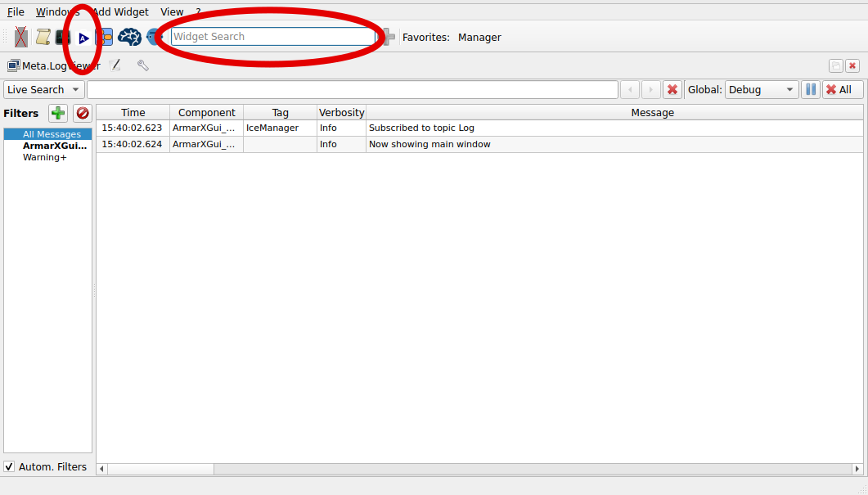
Task: Click the wrench settings icon in LogViewer toolbar
Action: [x=143, y=65]
